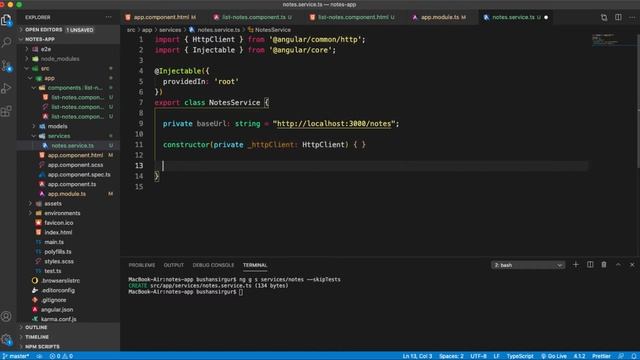Expand the node_modules folder
The image size is (640, 360).
point(60,59)
